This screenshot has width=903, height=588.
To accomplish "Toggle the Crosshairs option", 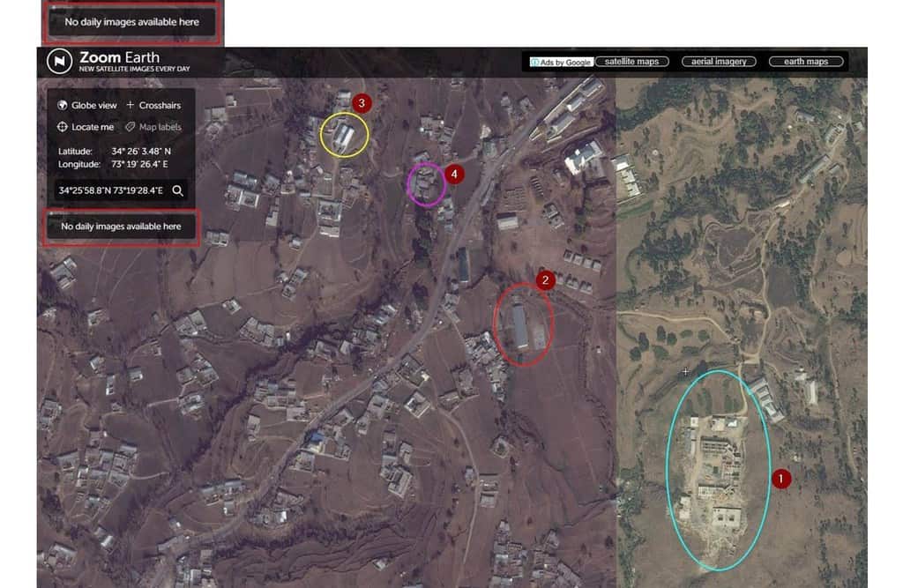I will point(159,106).
